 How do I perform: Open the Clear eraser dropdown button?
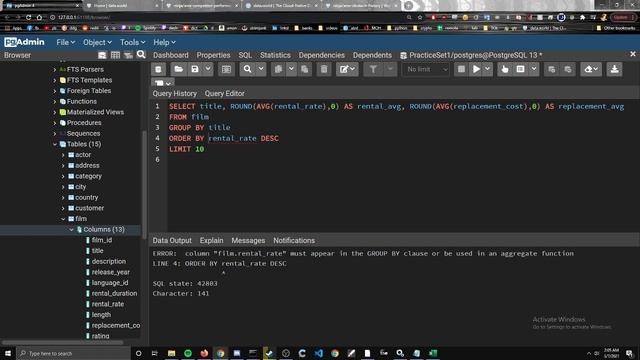pos(591,69)
